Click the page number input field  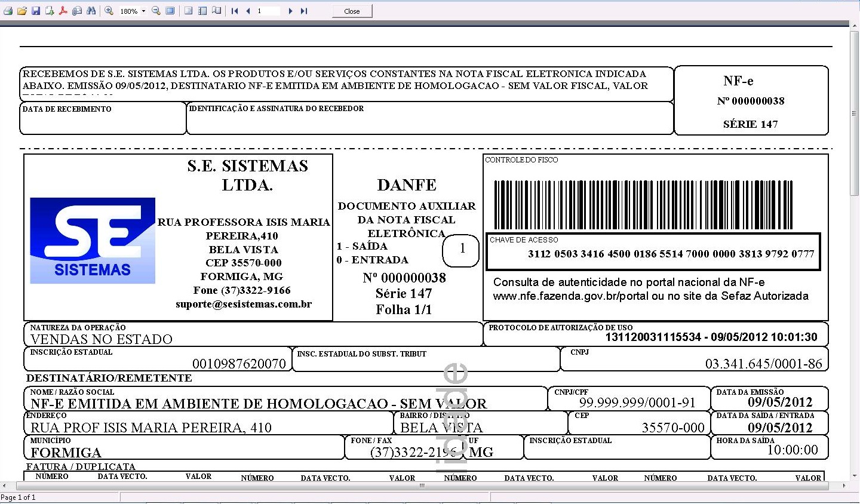[x=268, y=11]
